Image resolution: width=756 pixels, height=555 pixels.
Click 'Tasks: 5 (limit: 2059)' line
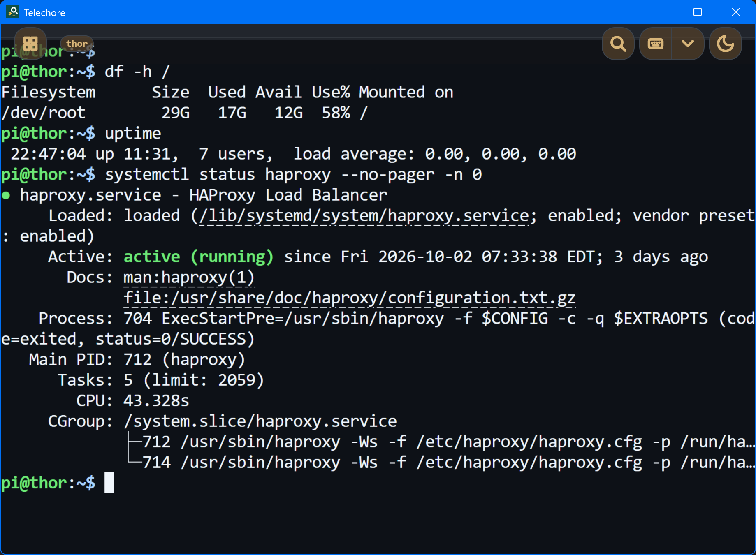point(161,380)
